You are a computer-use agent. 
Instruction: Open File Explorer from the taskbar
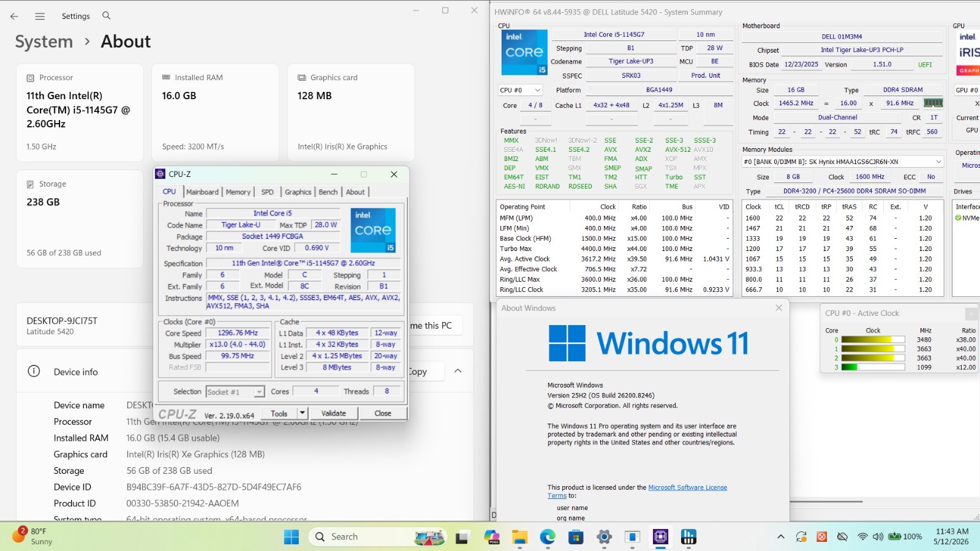tap(520, 537)
